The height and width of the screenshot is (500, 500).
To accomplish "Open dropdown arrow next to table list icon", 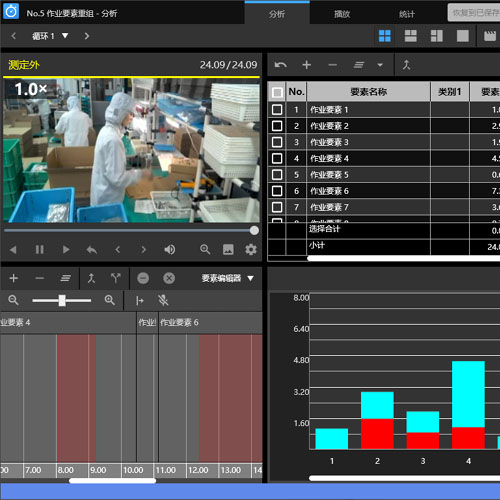I will (x=380, y=65).
